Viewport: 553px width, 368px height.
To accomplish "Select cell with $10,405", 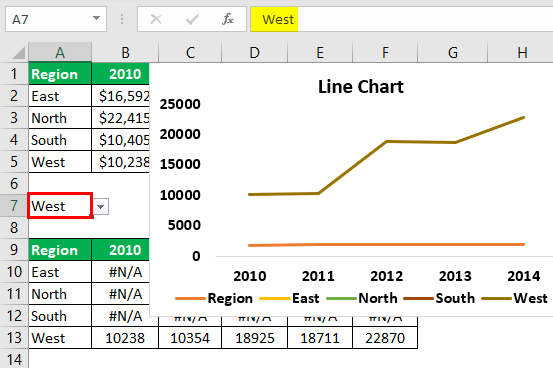I will pyautogui.click(x=121, y=140).
